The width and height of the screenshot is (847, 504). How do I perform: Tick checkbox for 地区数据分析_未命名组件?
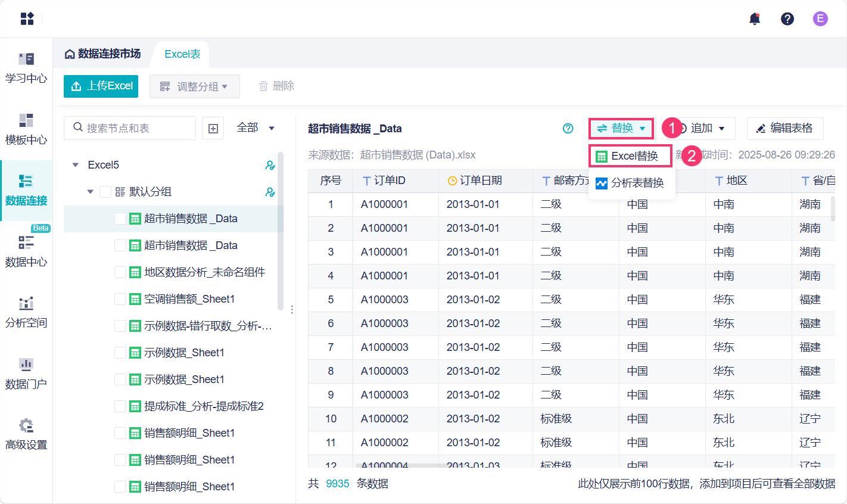click(x=120, y=272)
